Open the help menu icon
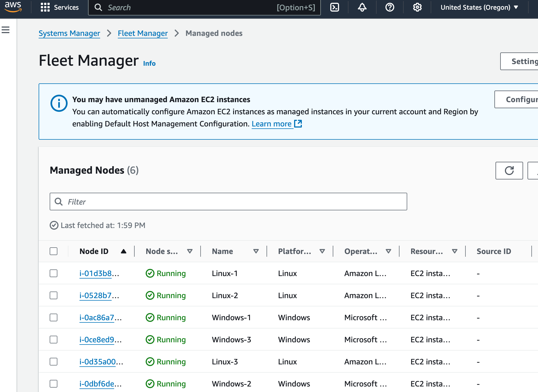The image size is (538, 392). point(390,7)
